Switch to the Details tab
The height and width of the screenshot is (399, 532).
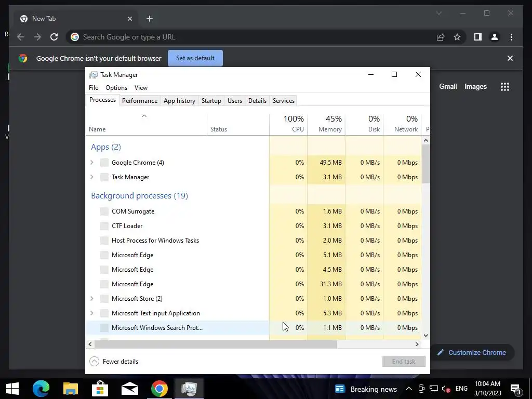257,100
